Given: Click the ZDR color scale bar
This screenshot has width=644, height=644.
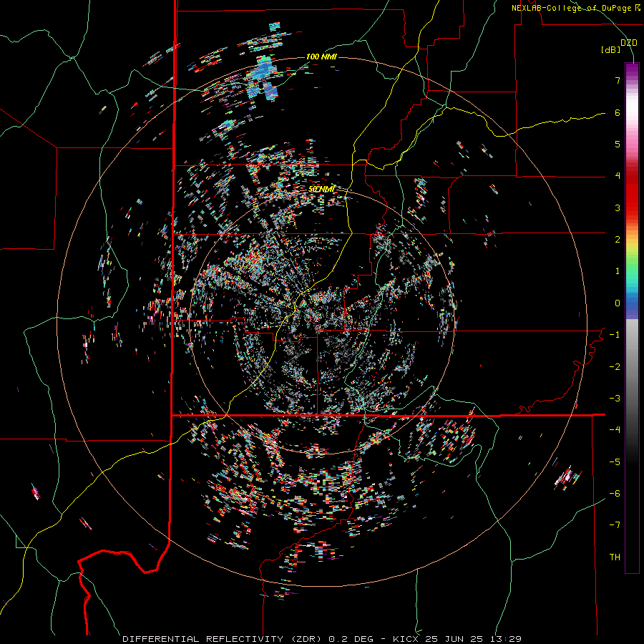Looking at the screenshot, I should 632,318.
